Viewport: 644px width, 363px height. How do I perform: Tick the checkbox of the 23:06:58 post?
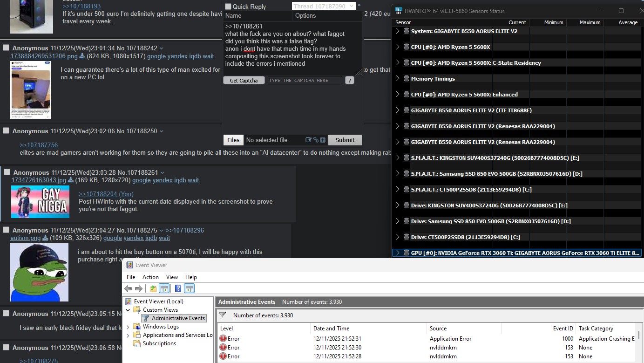point(6,348)
